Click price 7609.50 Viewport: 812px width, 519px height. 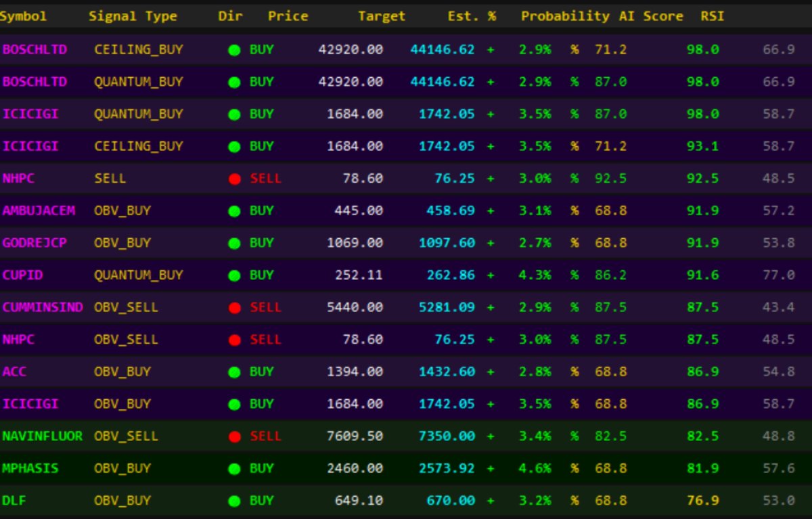[355, 436]
